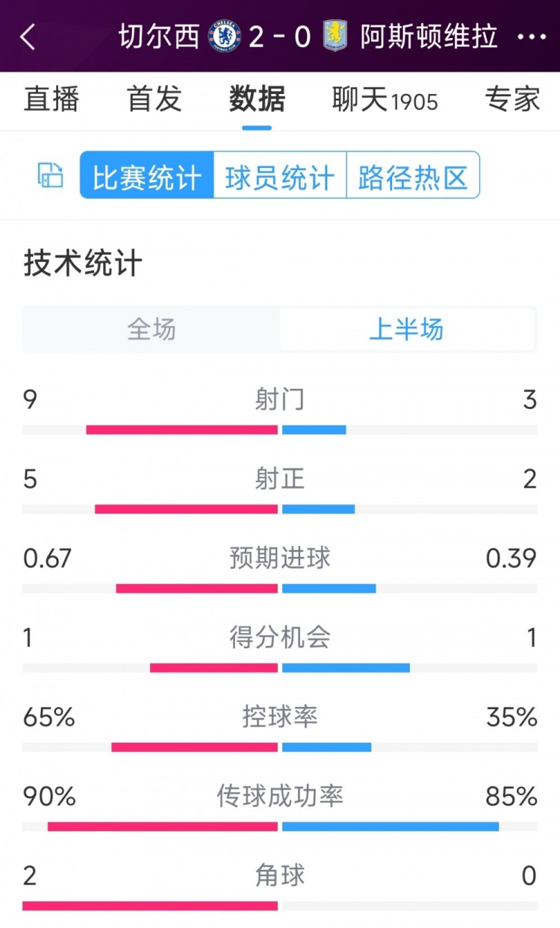The height and width of the screenshot is (928, 560).
Task: Select the 上半场 first-half toggle
Action: click(x=407, y=329)
